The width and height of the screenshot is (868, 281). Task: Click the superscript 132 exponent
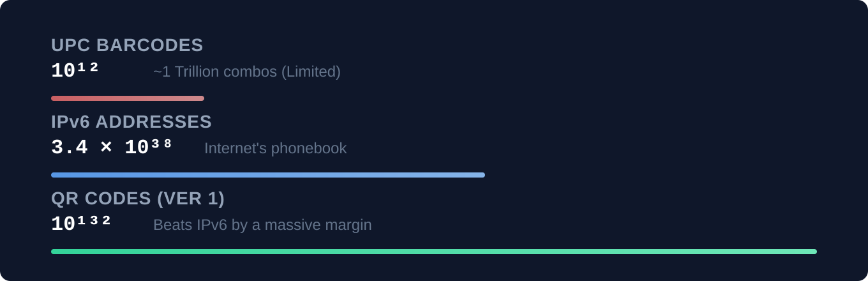coord(94,220)
